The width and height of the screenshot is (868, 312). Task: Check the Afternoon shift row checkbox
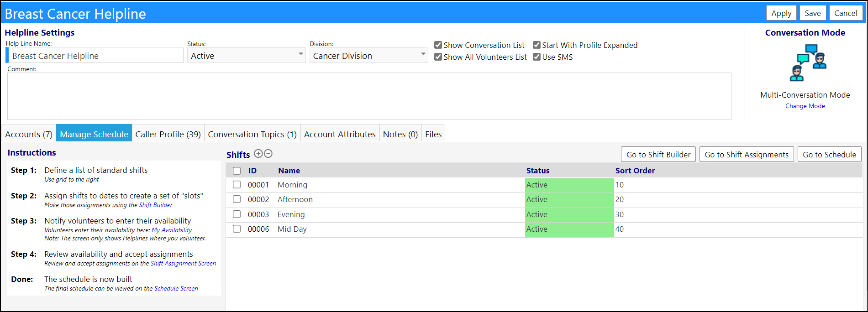(237, 199)
